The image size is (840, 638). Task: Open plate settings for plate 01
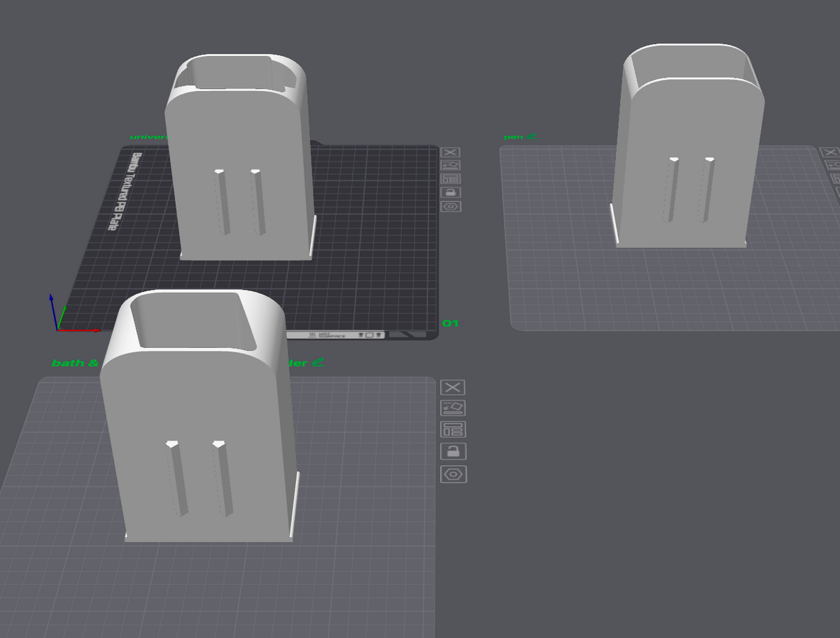pyautogui.click(x=451, y=207)
